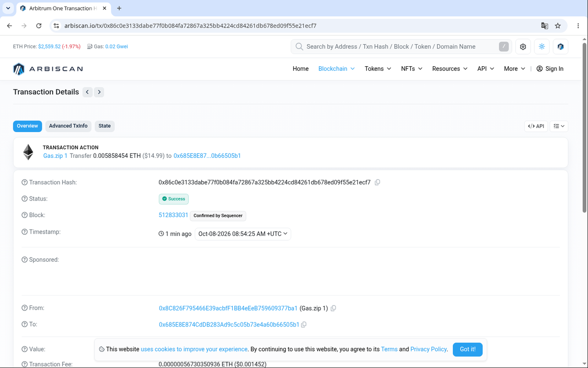This screenshot has width=588, height=368.
Task: Open the Resources dropdown menu
Action: point(450,69)
